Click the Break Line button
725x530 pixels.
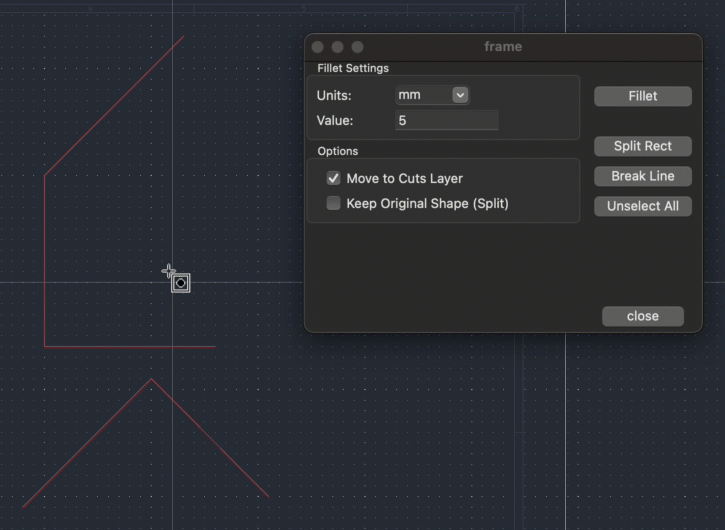pyautogui.click(x=643, y=176)
